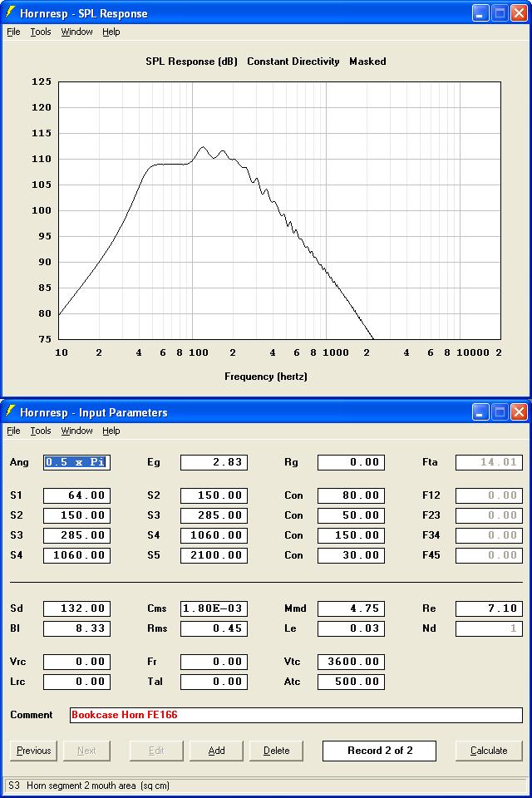
Task: Click the F45 field
Action: point(489,554)
